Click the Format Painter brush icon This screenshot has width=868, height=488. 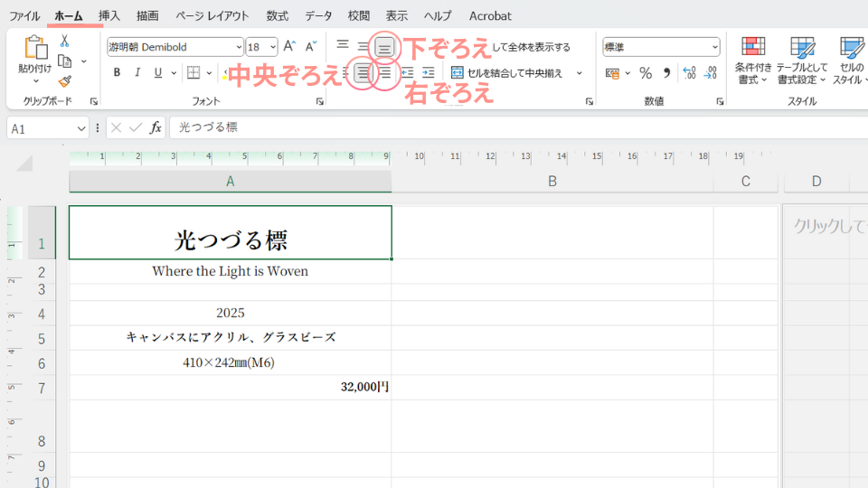[x=65, y=81]
